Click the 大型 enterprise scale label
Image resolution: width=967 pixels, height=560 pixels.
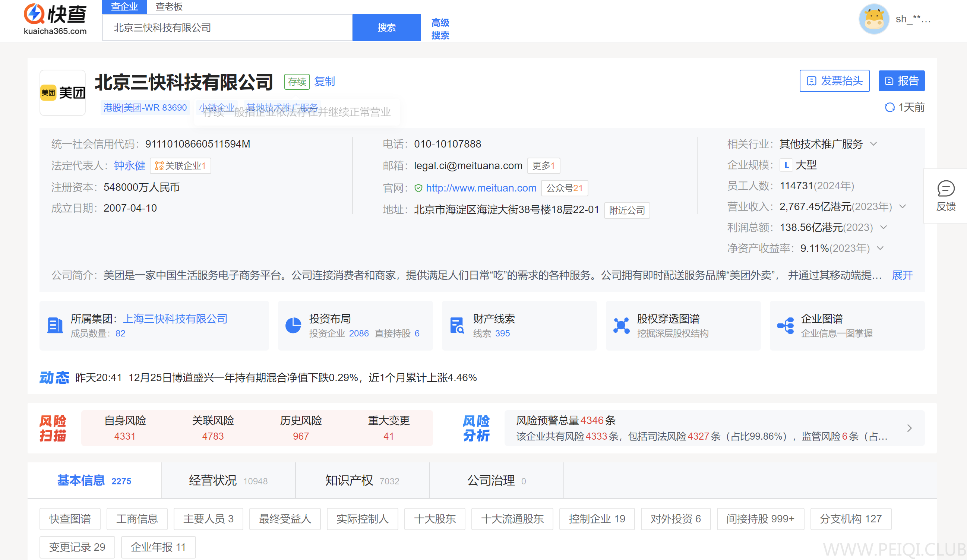[x=806, y=165]
